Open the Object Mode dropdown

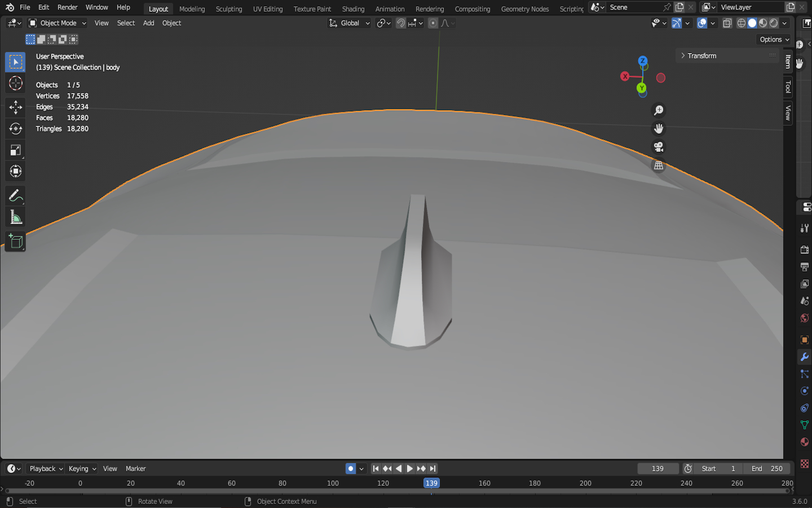pos(58,23)
